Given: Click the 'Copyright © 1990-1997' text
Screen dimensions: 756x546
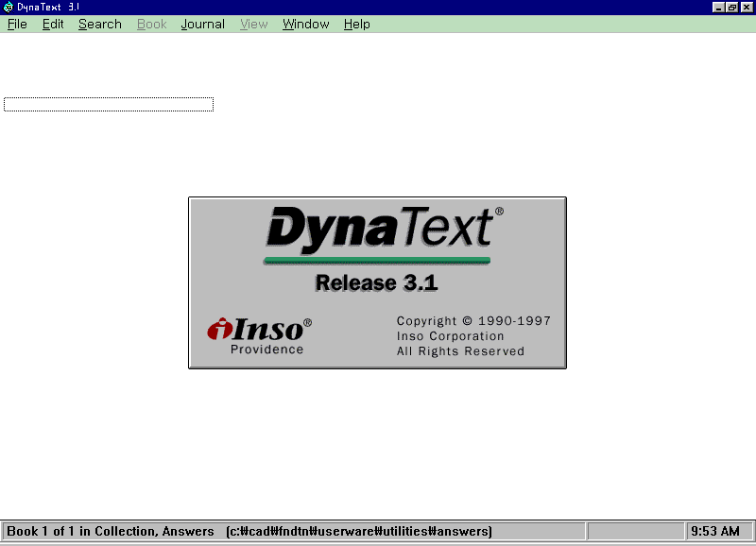Looking at the screenshot, I should coord(473,321).
